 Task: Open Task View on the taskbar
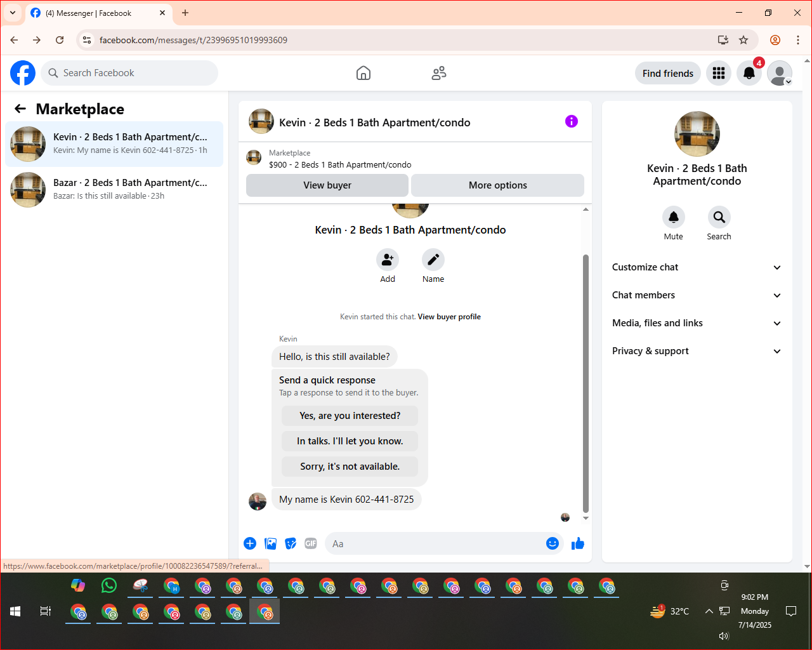point(46,611)
